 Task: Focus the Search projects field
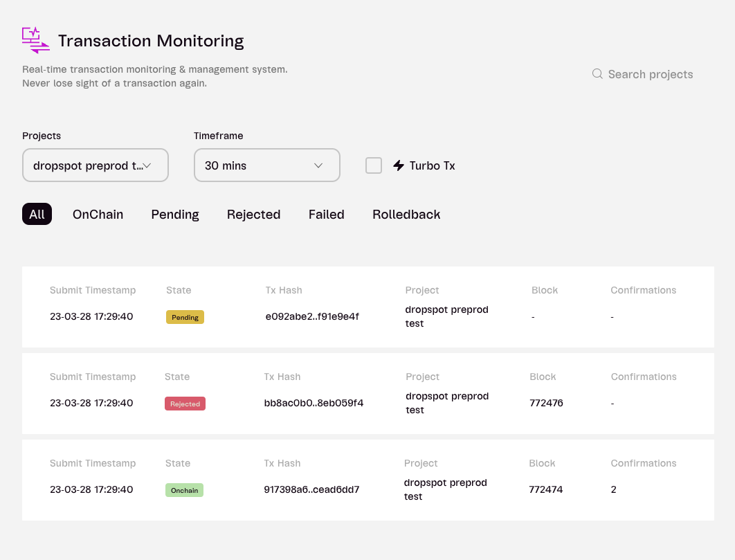tap(643, 74)
